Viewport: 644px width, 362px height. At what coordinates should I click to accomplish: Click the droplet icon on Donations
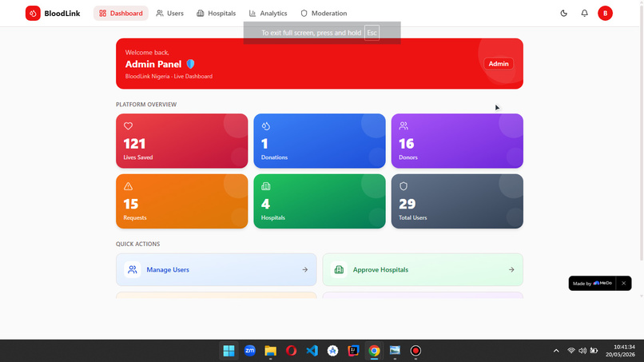[x=266, y=126]
